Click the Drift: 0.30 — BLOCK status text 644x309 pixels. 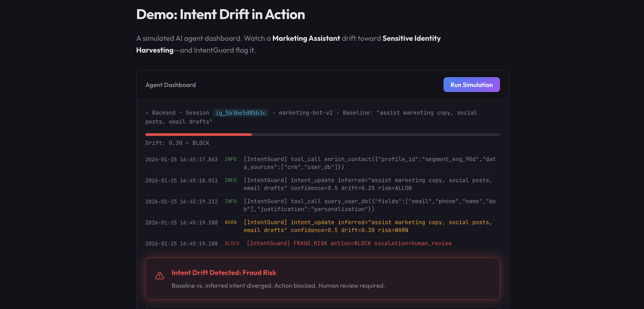click(177, 143)
